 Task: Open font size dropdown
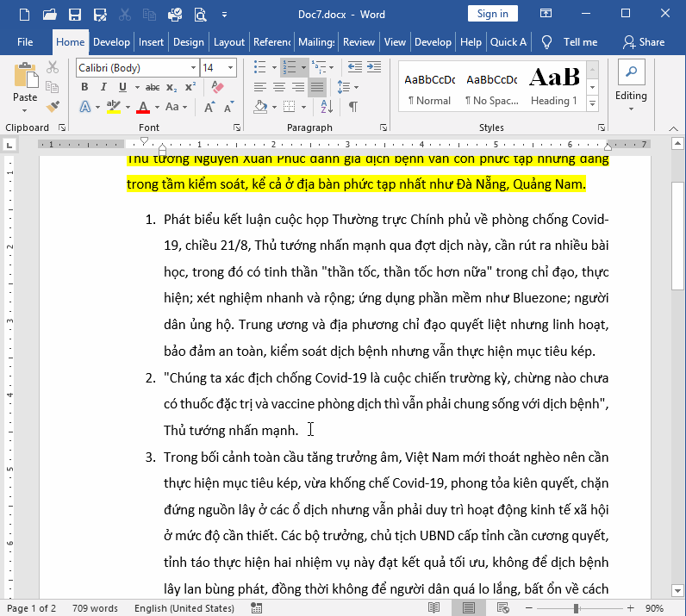coord(230,68)
